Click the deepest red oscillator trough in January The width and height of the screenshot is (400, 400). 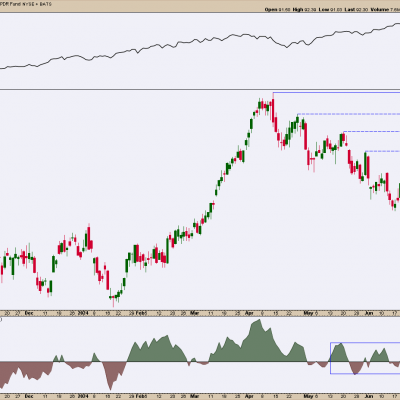(110, 388)
